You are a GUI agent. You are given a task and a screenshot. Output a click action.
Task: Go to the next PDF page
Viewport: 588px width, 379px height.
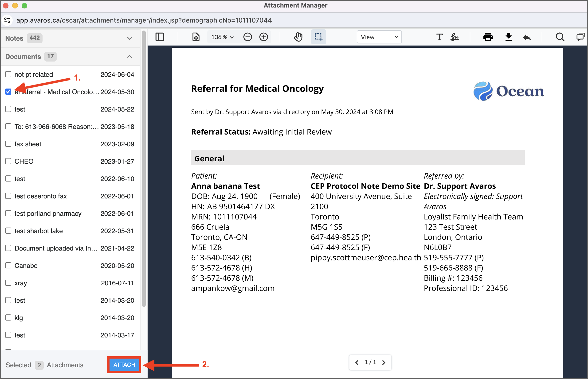point(384,362)
